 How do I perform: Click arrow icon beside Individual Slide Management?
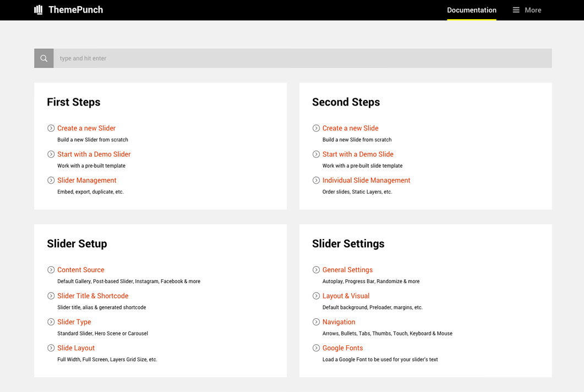pos(316,180)
